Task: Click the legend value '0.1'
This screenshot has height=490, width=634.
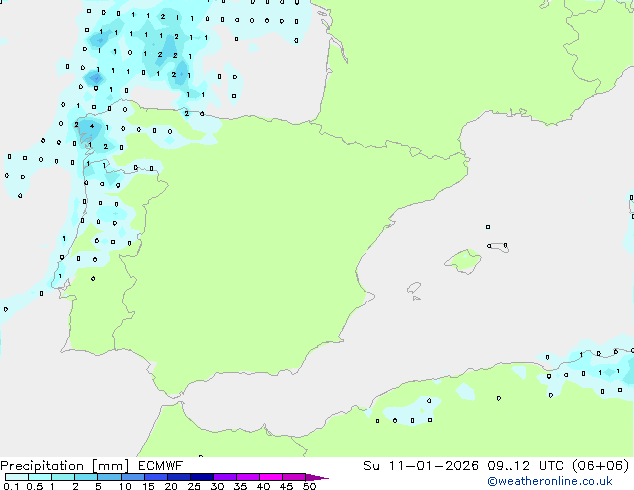Action: click(x=11, y=486)
